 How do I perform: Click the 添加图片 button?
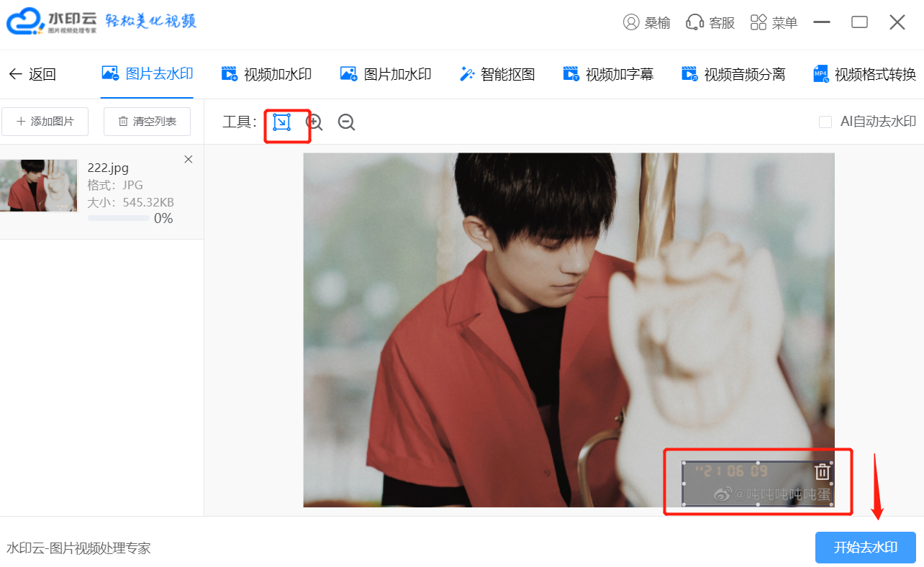click(45, 122)
